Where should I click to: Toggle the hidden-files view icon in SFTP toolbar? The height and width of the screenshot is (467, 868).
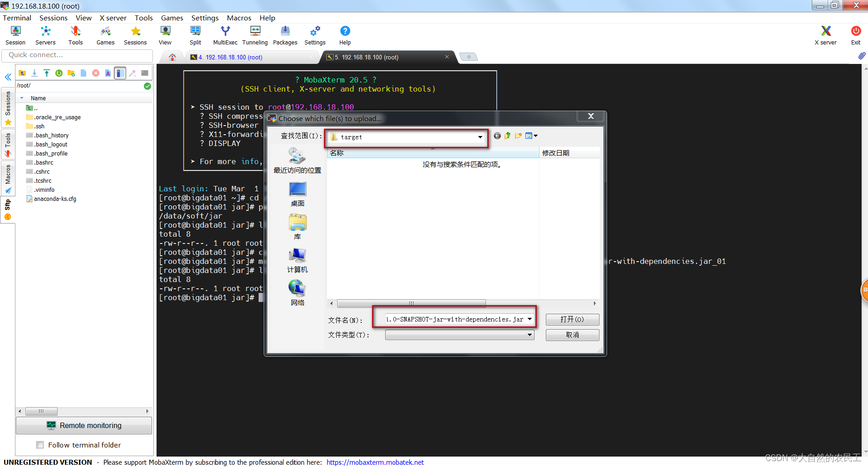120,73
